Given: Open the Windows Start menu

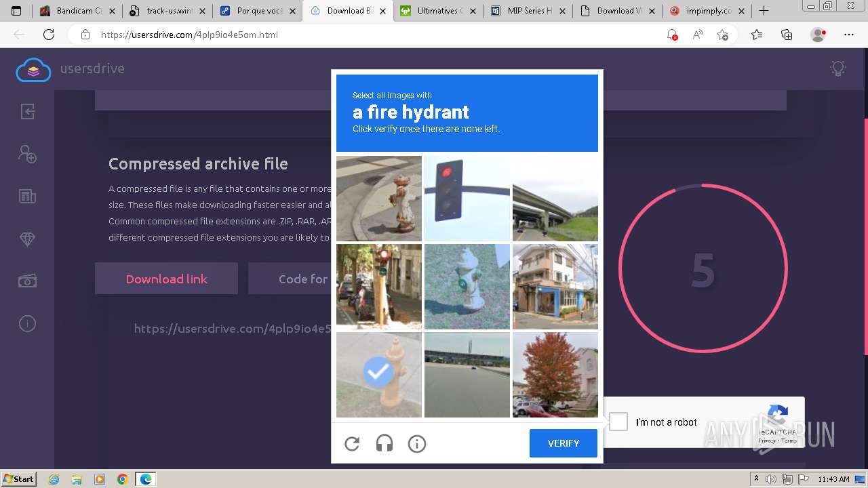Looking at the screenshot, I should tap(19, 479).
